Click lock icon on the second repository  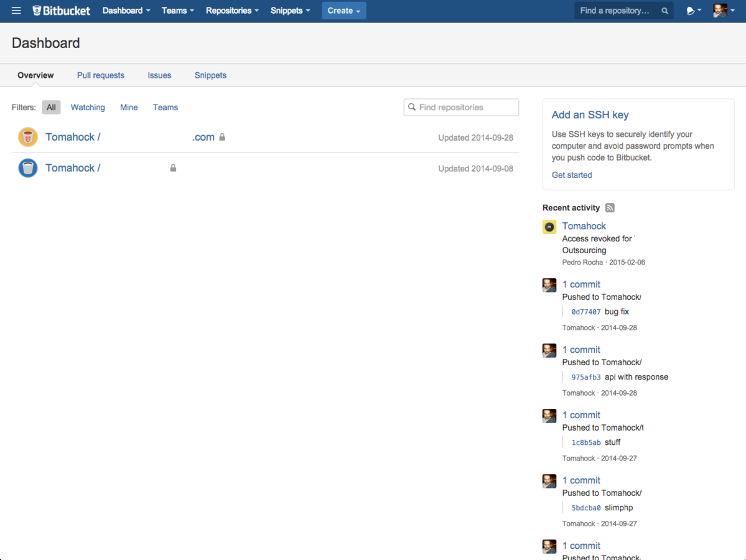coord(173,168)
